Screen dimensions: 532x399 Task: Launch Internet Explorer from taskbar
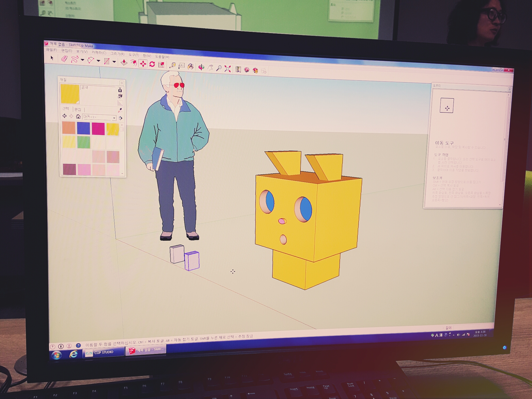(x=74, y=354)
